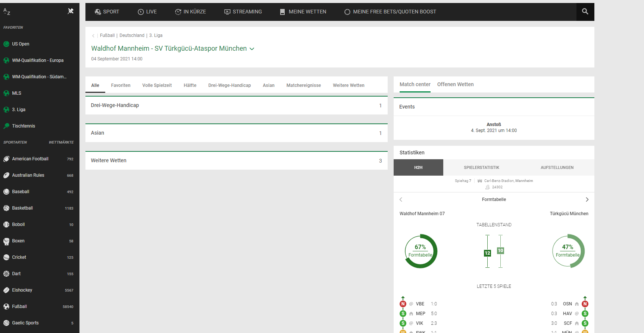Screen dimensions: 644x333
Task: Open the SPIELERSTATISTIK statistics tab
Action: [481, 167]
